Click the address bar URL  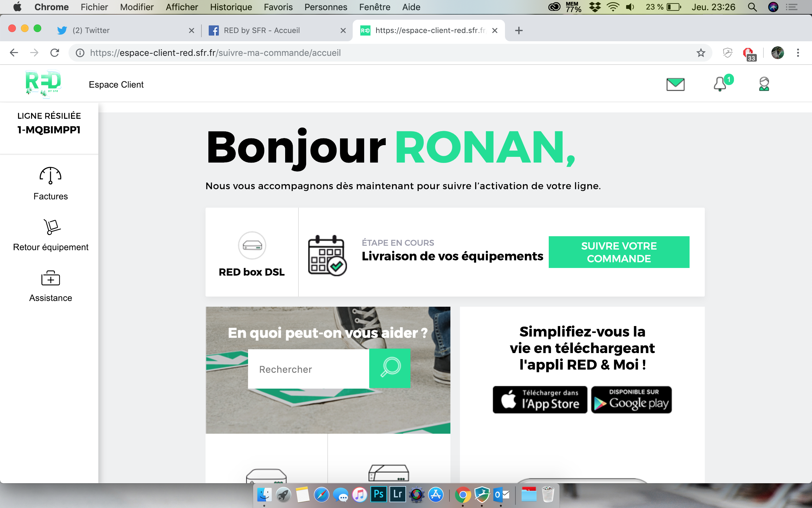click(x=215, y=53)
